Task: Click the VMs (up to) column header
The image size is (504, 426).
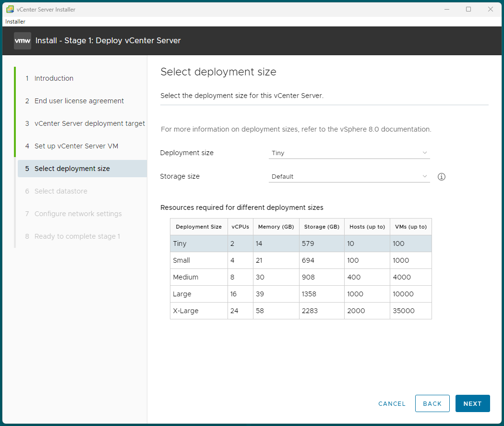Action: point(411,227)
